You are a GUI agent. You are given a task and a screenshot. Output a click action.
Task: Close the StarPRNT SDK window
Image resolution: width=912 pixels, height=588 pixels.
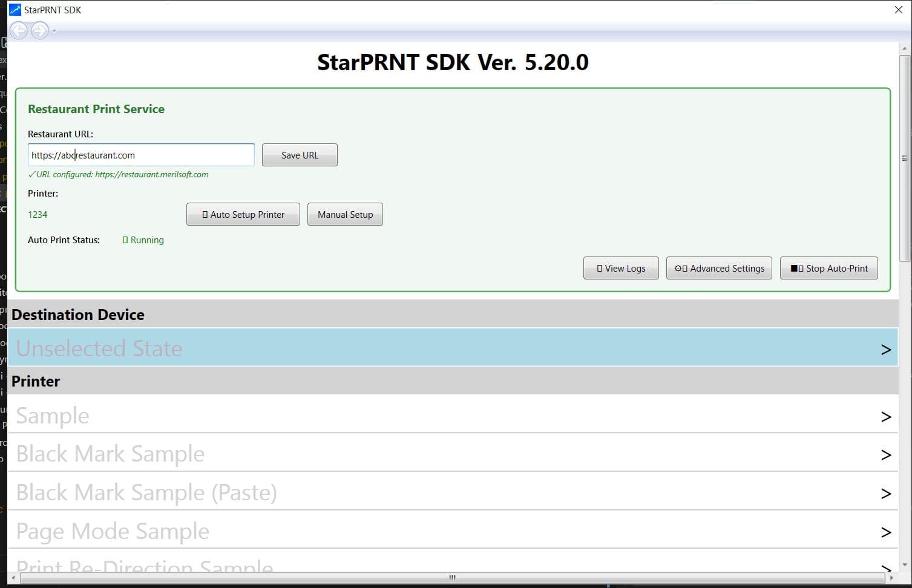[x=899, y=10]
